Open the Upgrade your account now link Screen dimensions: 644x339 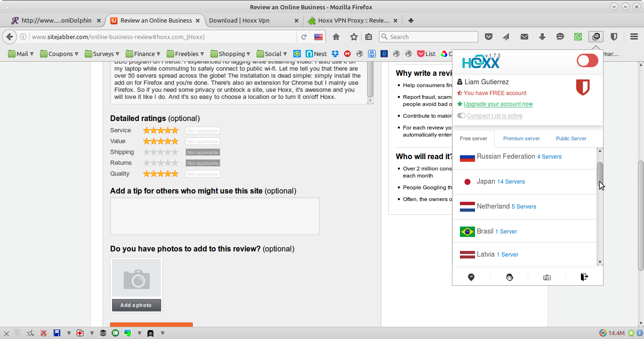click(498, 104)
